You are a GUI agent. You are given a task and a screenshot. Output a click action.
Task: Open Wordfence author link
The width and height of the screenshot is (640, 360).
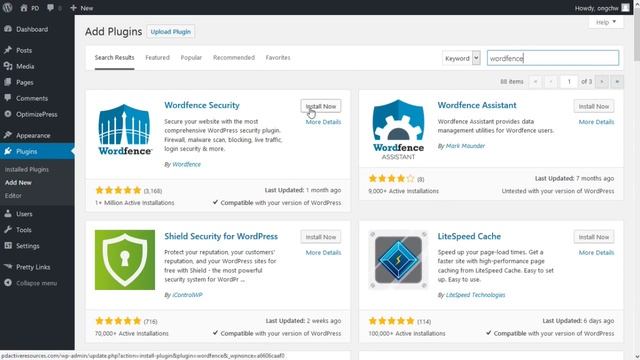pos(187,164)
